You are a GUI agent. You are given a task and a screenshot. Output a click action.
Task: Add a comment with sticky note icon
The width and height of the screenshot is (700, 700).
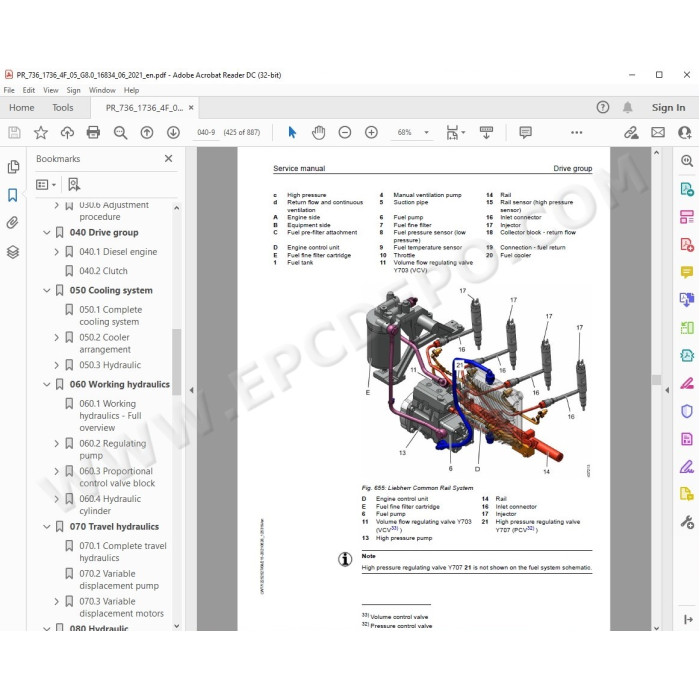tap(525, 132)
